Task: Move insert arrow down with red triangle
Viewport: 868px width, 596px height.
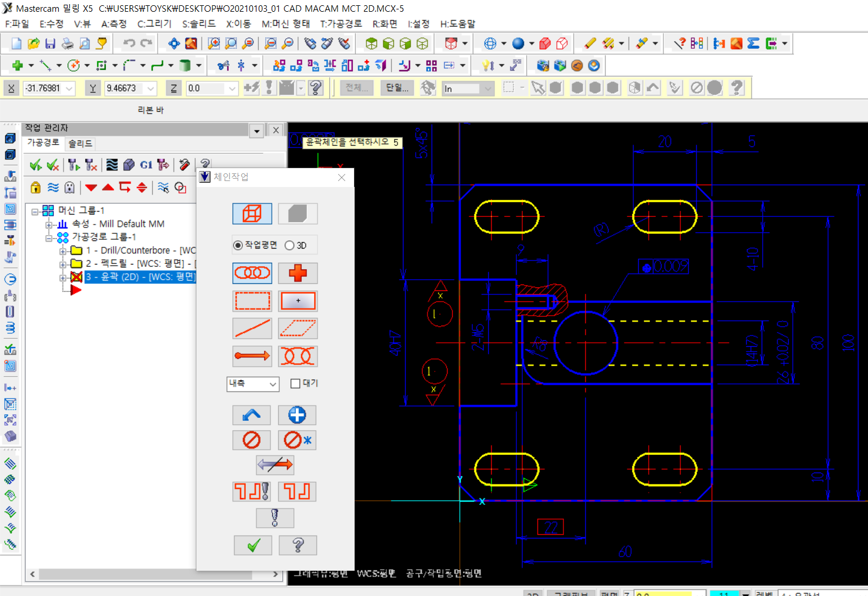Action: [x=91, y=187]
